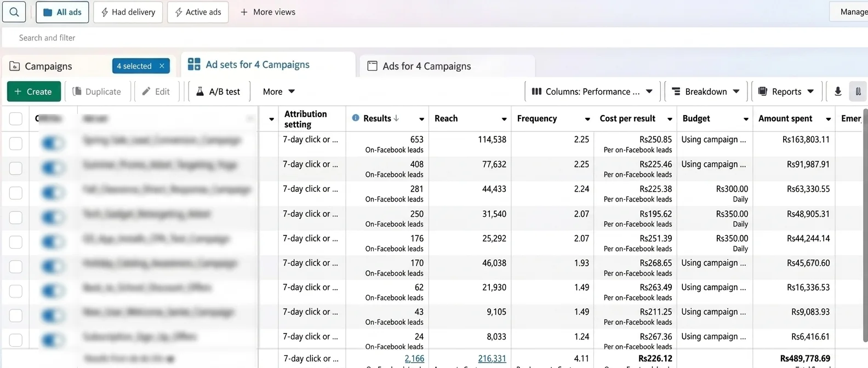
Task: Open the Breakdown dropdown
Action: coord(705,91)
